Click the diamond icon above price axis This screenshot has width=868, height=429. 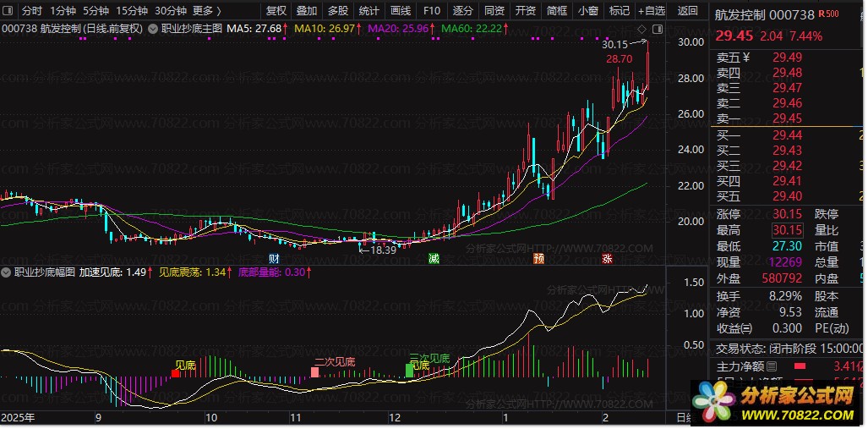click(x=642, y=28)
